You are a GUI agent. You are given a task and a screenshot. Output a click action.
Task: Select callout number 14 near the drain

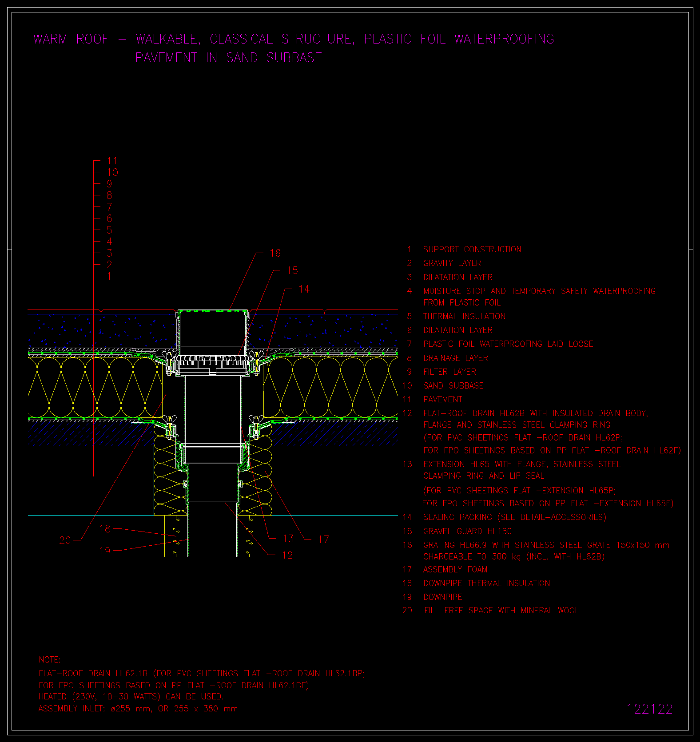(x=304, y=290)
